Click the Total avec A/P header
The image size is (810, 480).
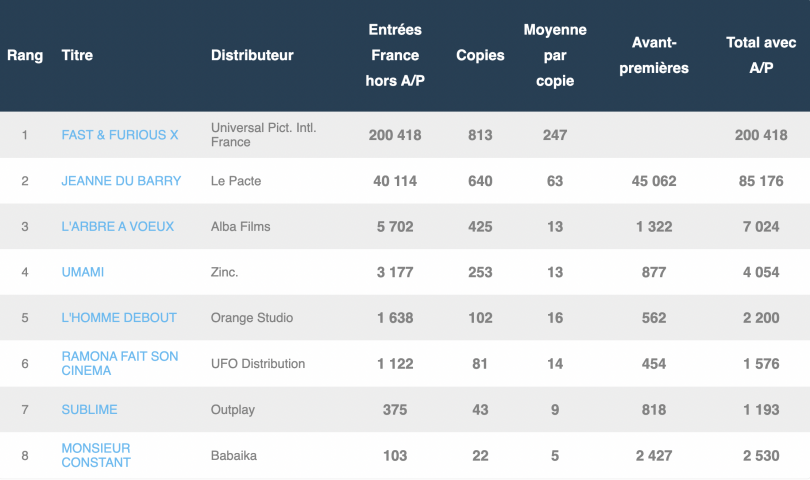tap(761, 55)
